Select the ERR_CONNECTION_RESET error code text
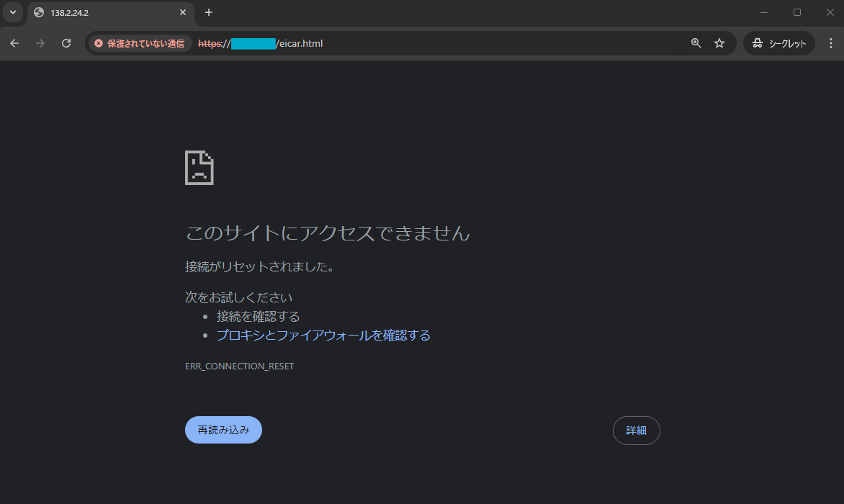The width and height of the screenshot is (844, 504). coord(239,366)
